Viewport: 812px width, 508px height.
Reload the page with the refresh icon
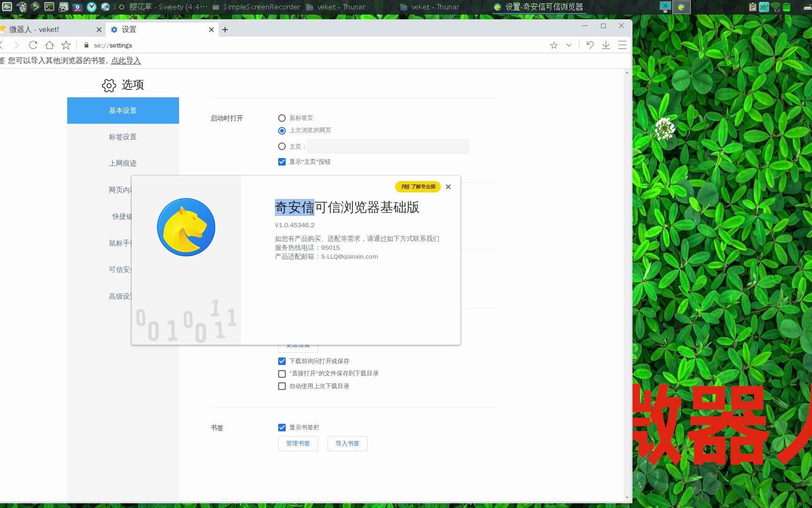click(x=33, y=45)
